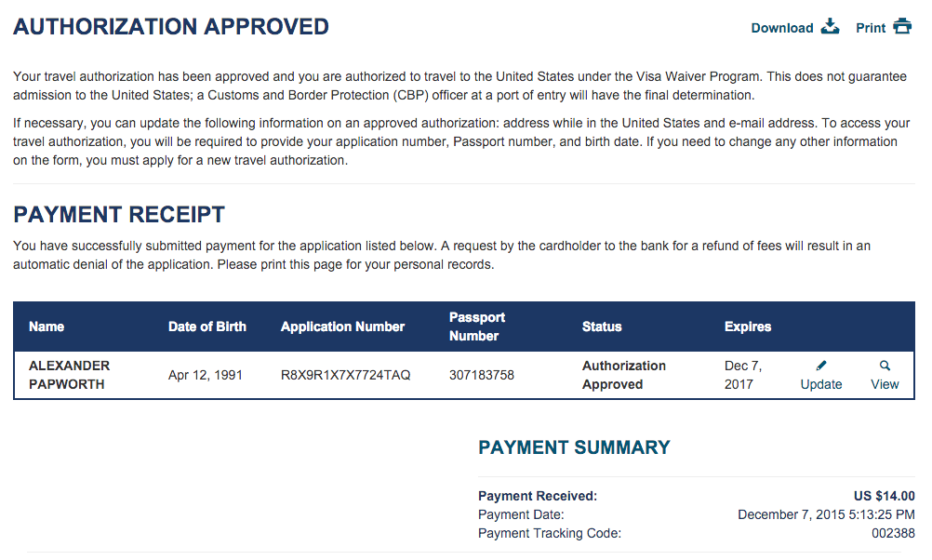932x560 pixels.
Task: Click passport number 307183758
Action: point(482,375)
